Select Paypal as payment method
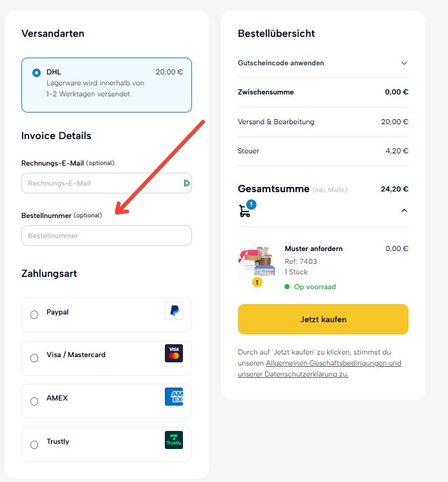448x482 pixels. 34,315
